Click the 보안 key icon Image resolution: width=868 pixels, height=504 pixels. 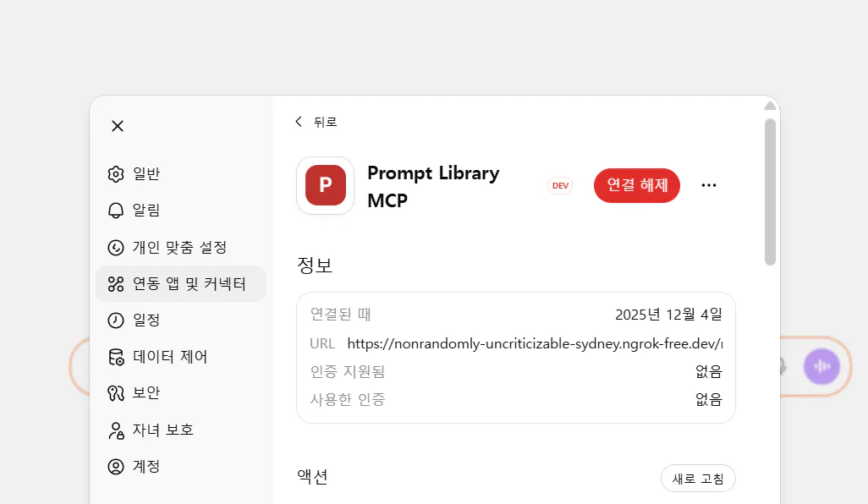[115, 392]
